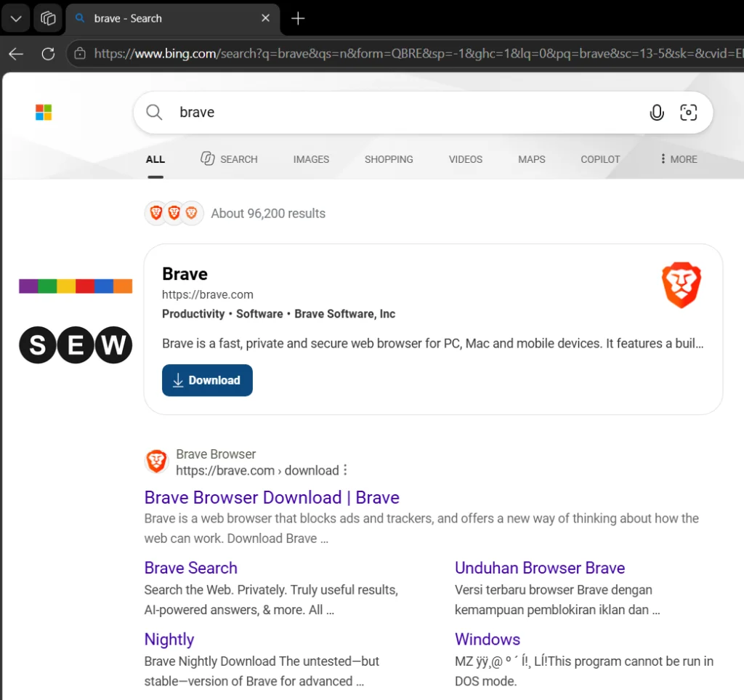Click 'Productivity · Software · Brave Software, Inc' text

pyautogui.click(x=278, y=314)
